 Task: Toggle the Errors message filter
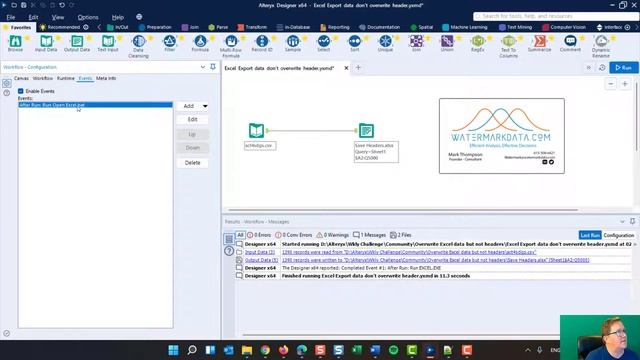[259, 235]
